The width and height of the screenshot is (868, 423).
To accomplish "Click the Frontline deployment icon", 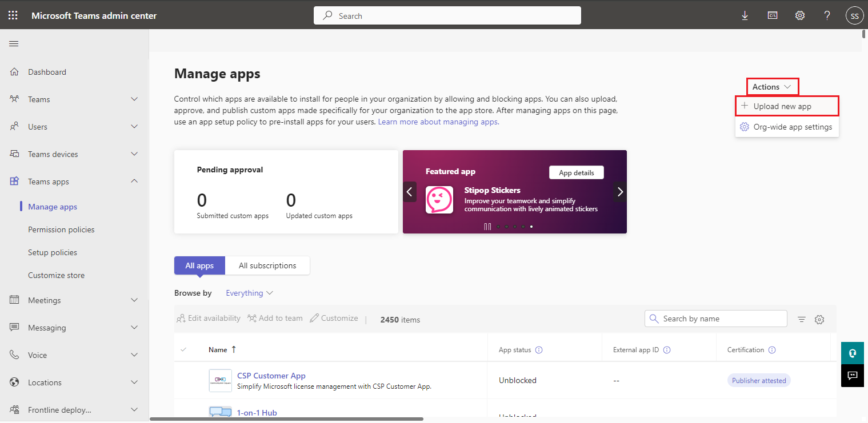I will pyautogui.click(x=14, y=410).
